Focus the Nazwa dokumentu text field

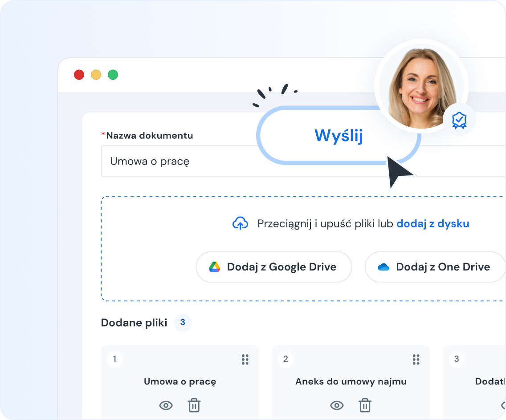[178, 162]
